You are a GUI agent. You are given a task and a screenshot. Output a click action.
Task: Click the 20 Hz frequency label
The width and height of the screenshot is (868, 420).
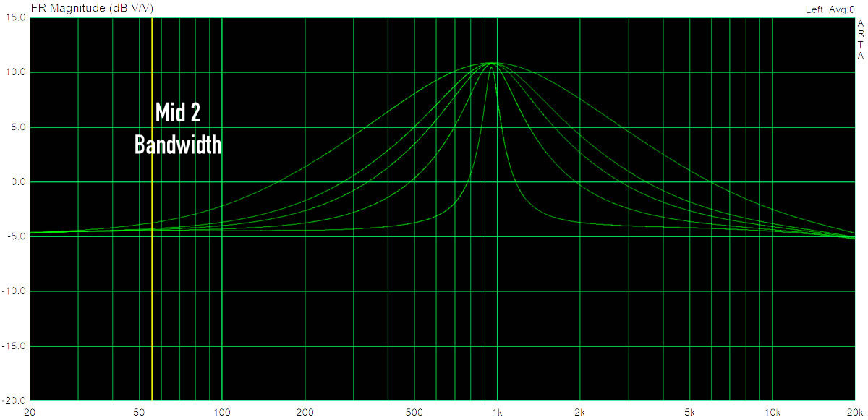click(30, 412)
